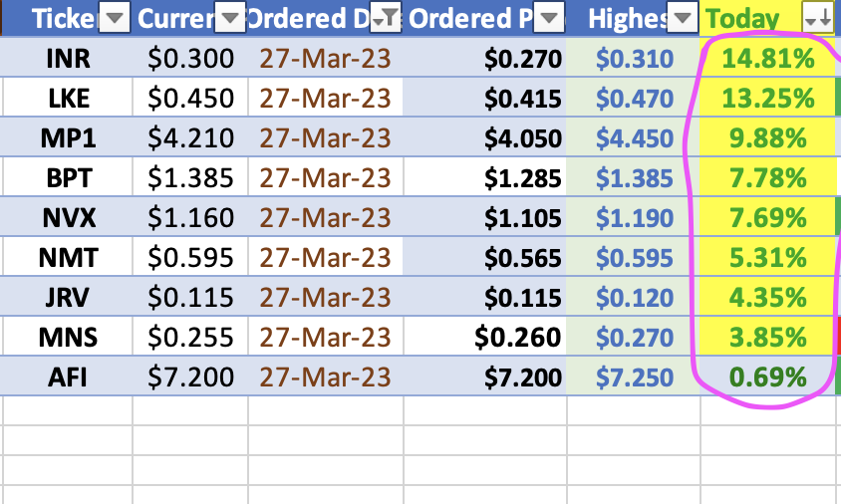Open the Current price column filter dropdown

[x=229, y=19]
